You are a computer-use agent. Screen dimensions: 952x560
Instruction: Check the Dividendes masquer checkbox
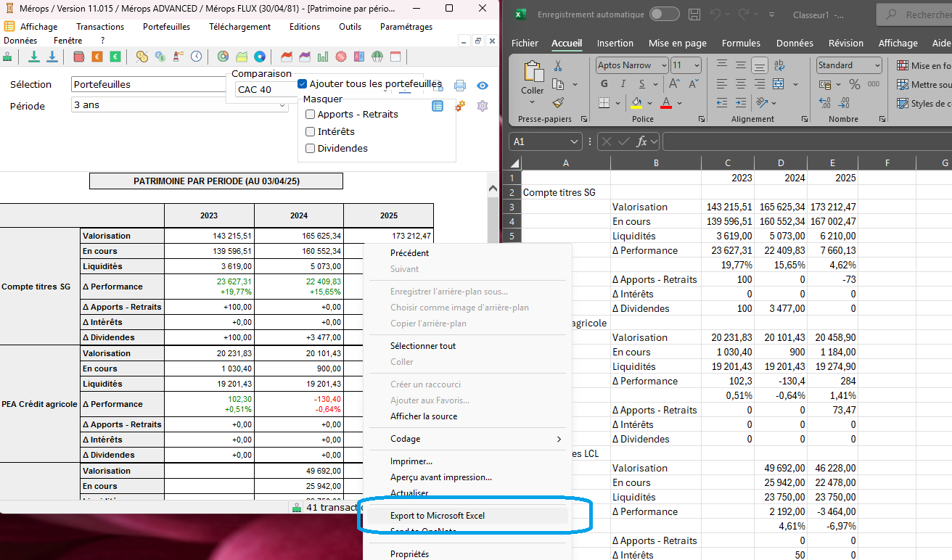pyautogui.click(x=310, y=149)
